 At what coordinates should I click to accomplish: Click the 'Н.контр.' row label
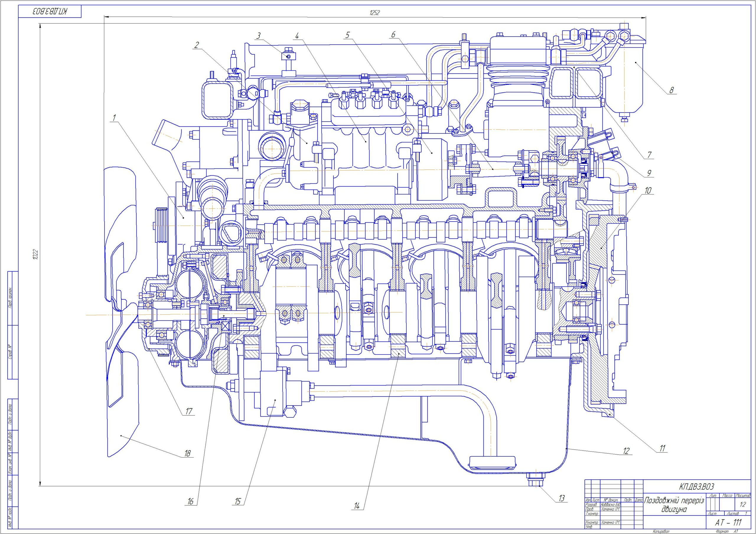coord(592,522)
